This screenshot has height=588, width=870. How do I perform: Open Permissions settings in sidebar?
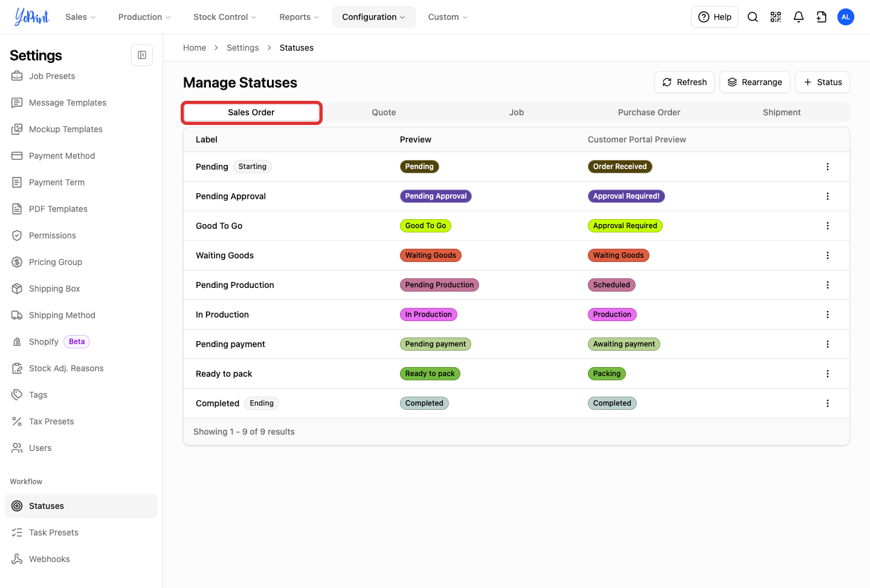coord(53,235)
